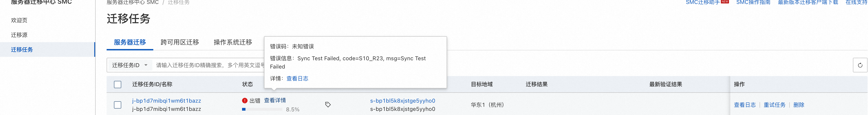Open 迁移源 in the sidebar
The width and height of the screenshot is (868, 115).
19,35
